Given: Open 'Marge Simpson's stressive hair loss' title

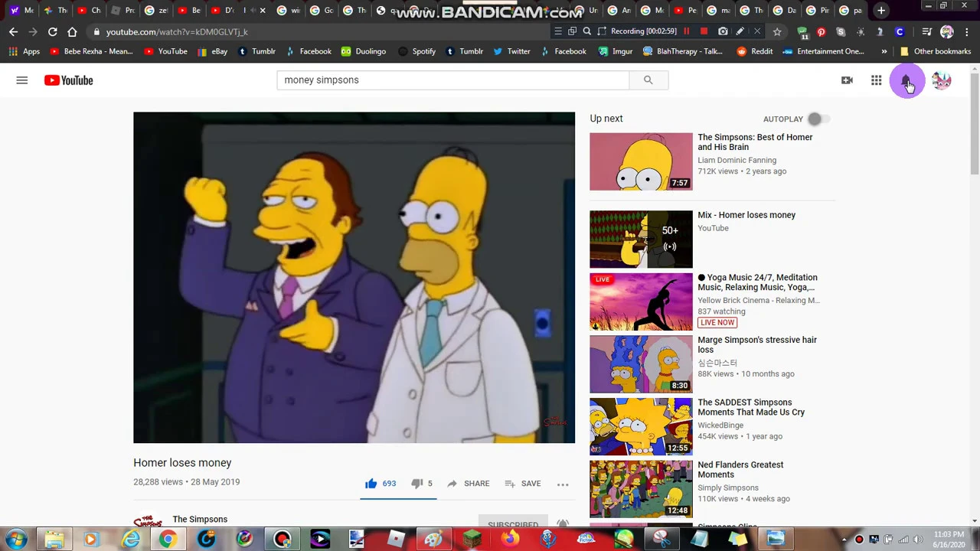Looking at the screenshot, I should [757, 345].
